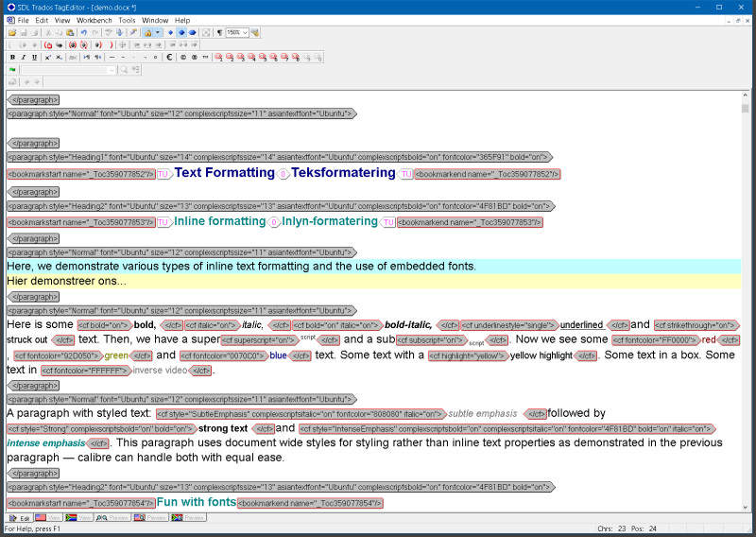Viewport: 756px width, 537px height.
Task: Click the blue highlighted source sentence 'Here, we demonstrate'
Action: 373,267
